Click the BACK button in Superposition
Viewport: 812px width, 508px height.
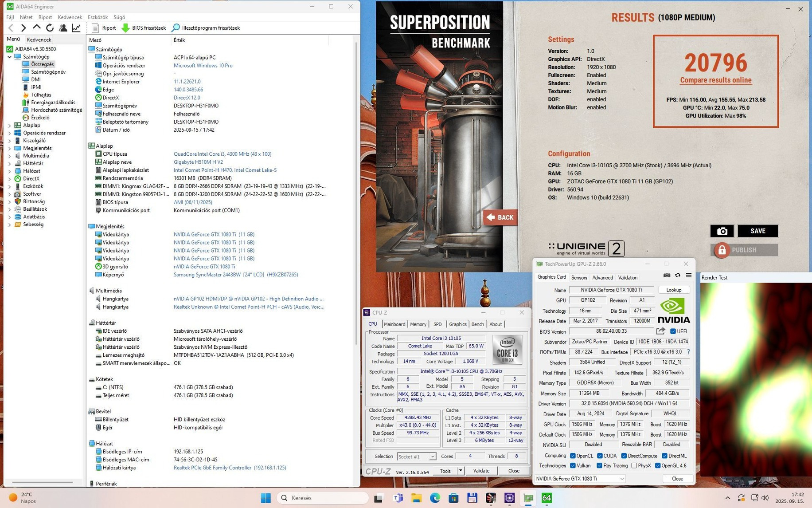tap(500, 217)
